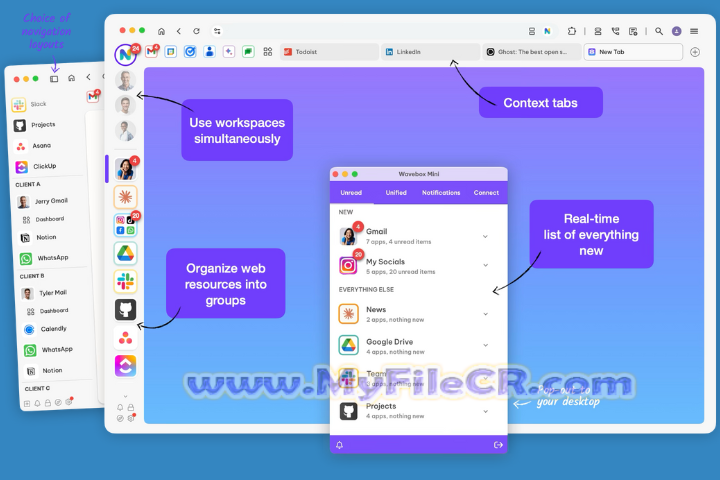Image resolution: width=720 pixels, height=480 pixels.
Task: Open the home page in main toolbar
Action: (x=161, y=31)
